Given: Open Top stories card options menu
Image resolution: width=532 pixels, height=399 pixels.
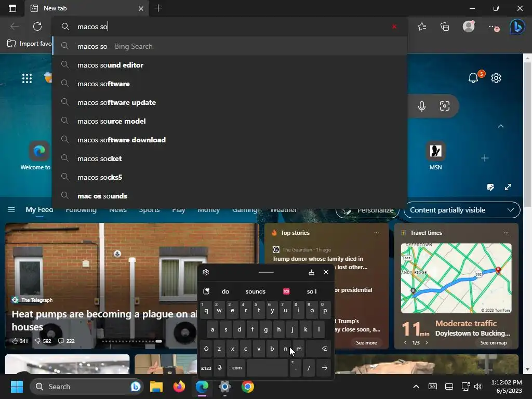Looking at the screenshot, I should pos(376,233).
